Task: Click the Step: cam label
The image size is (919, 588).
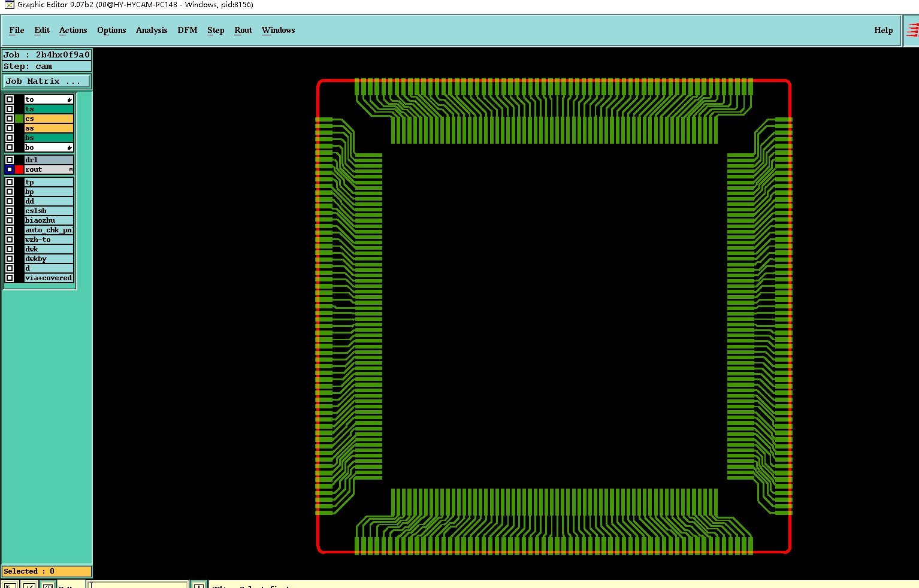Action: [x=47, y=66]
